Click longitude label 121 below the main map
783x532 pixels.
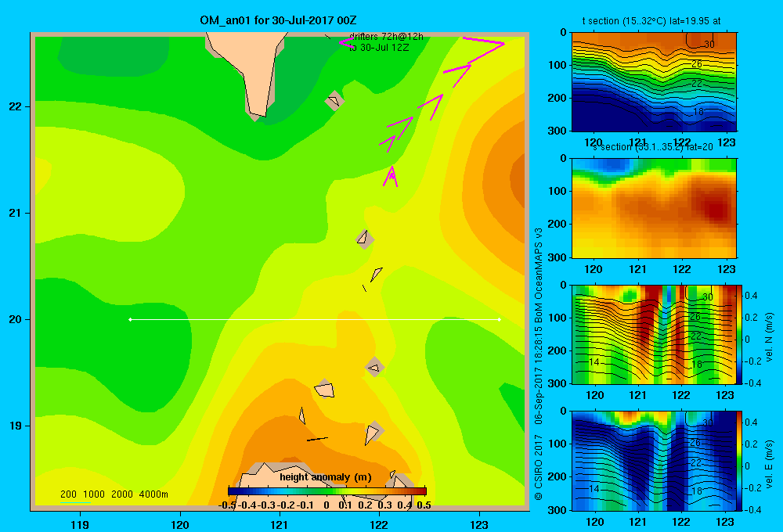pyautogui.click(x=280, y=524)
